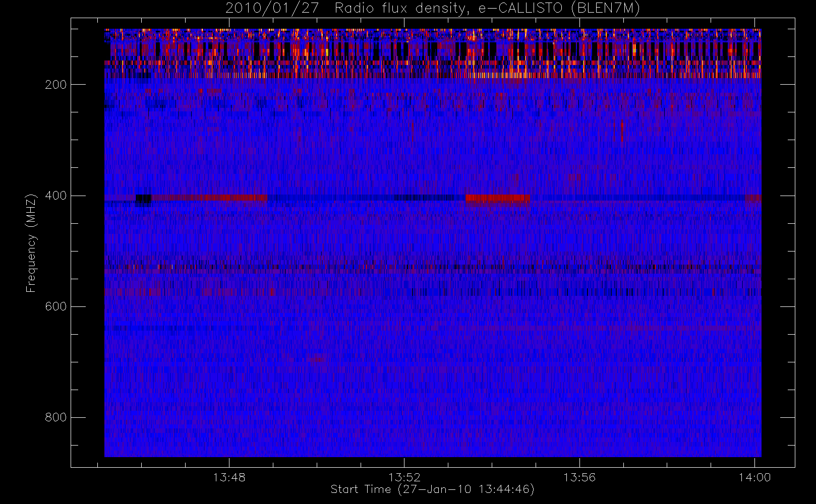Screen dimensions: 816x504
Task: Click the 800 frequency tick label
Action: tap(56, 417)
